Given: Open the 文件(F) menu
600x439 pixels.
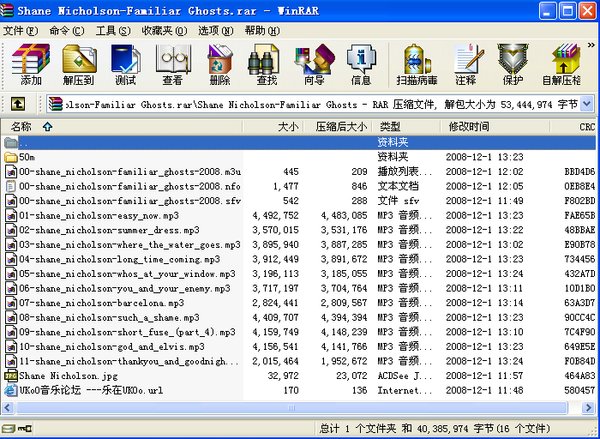Looking at the screenshot, I should (x=21, y=31).
